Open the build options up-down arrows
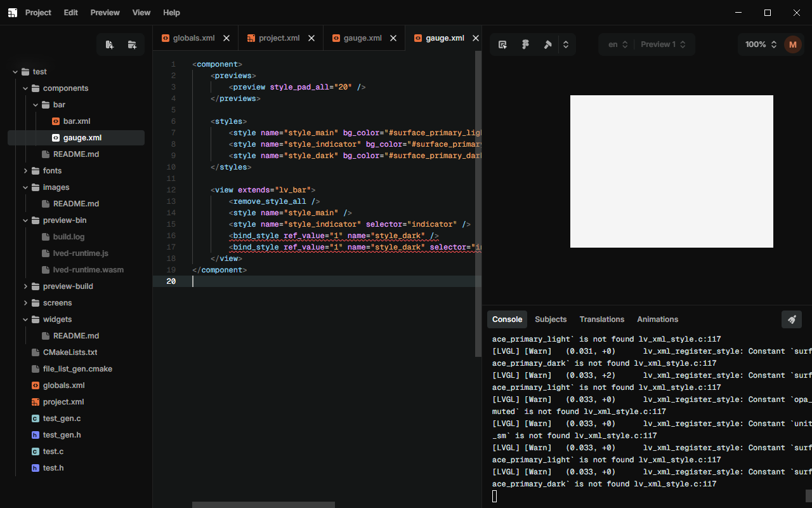The width and height of the screenshot is (812, 508). coord(566,44)
